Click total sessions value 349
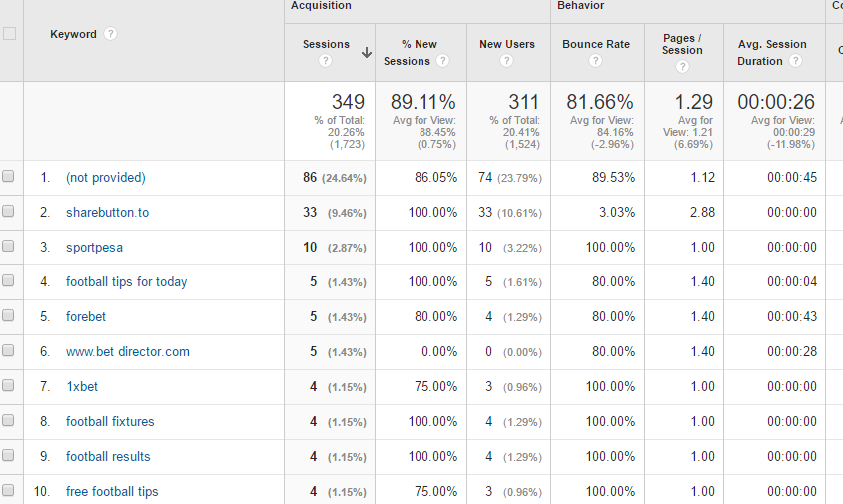 tap(348, 102)
